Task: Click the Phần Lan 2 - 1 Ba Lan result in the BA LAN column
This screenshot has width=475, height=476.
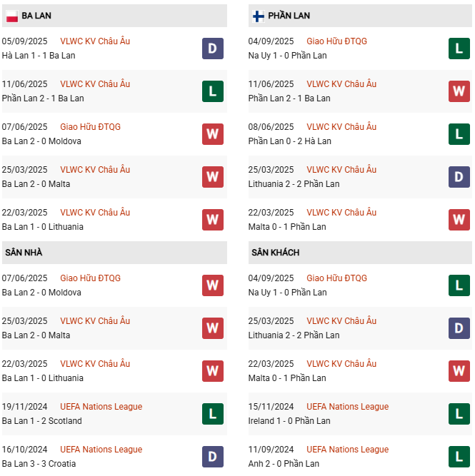Action: pos(43,98)
